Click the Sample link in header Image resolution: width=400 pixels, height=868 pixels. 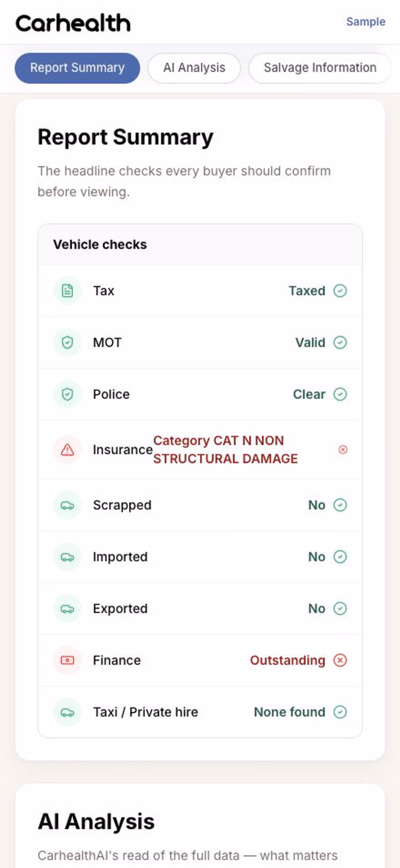(365, 22)
